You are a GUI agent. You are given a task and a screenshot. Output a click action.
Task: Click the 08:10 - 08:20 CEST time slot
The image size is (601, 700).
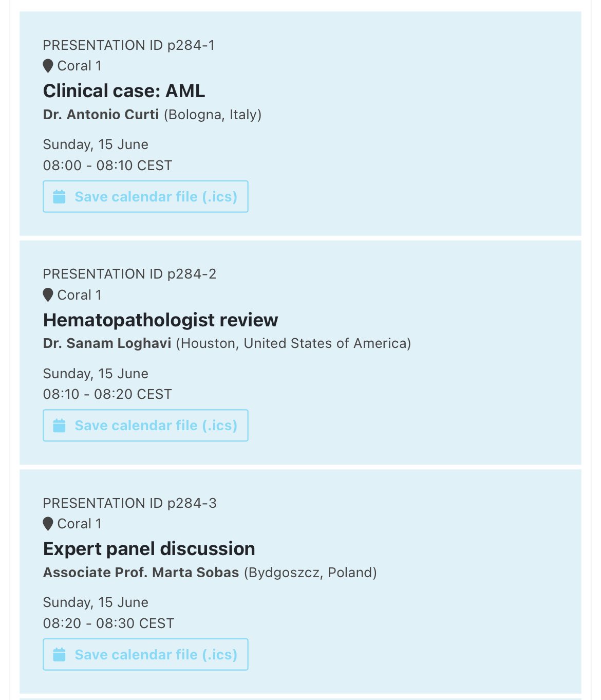click(107, 394)
